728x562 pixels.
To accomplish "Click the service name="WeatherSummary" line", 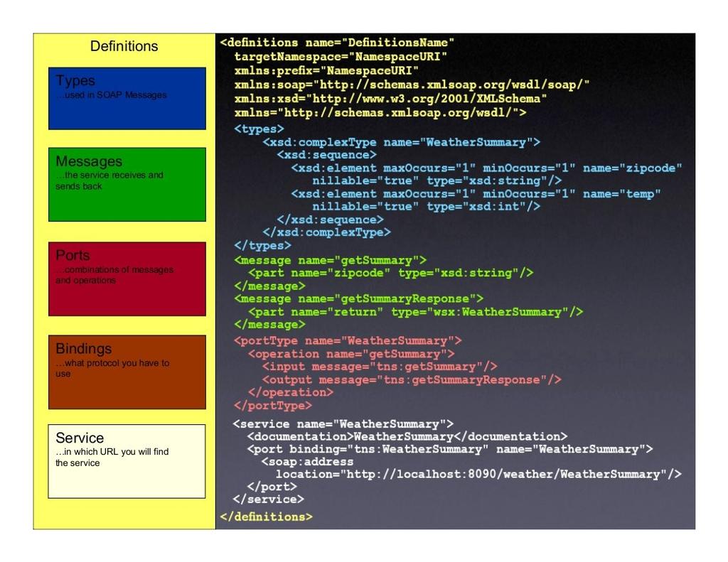I will (x=343, y=423).
